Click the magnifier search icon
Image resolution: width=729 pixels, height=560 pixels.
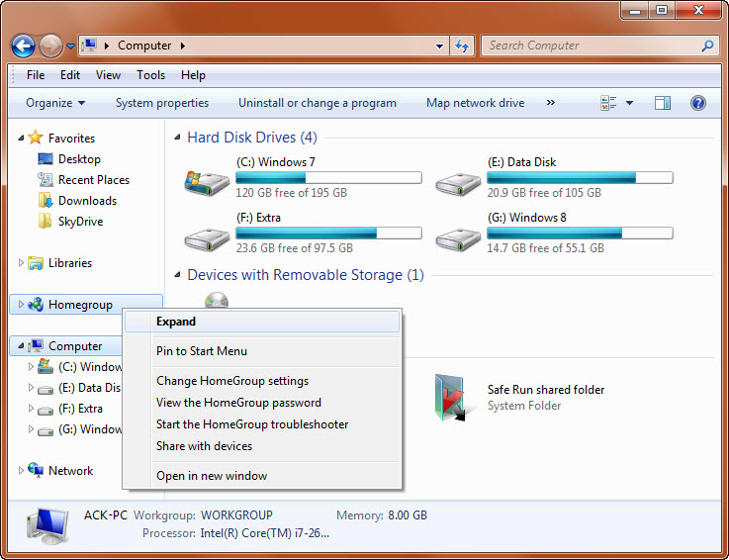coord(707,46)
